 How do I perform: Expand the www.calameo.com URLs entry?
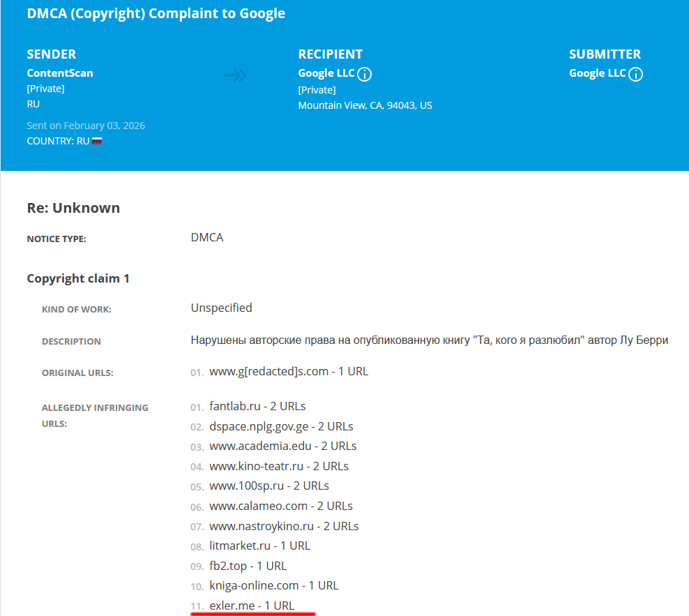(281, 506)
